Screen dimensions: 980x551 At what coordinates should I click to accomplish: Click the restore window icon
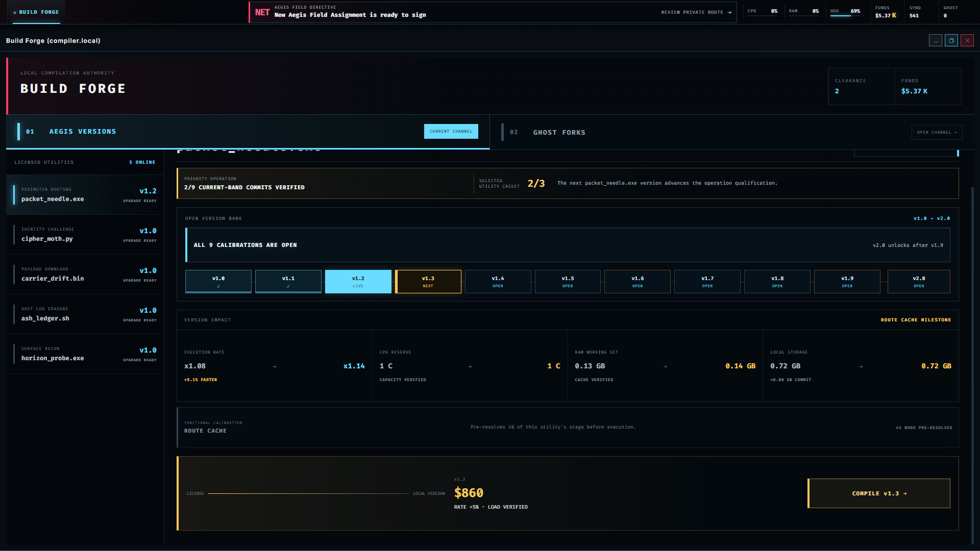951,41
